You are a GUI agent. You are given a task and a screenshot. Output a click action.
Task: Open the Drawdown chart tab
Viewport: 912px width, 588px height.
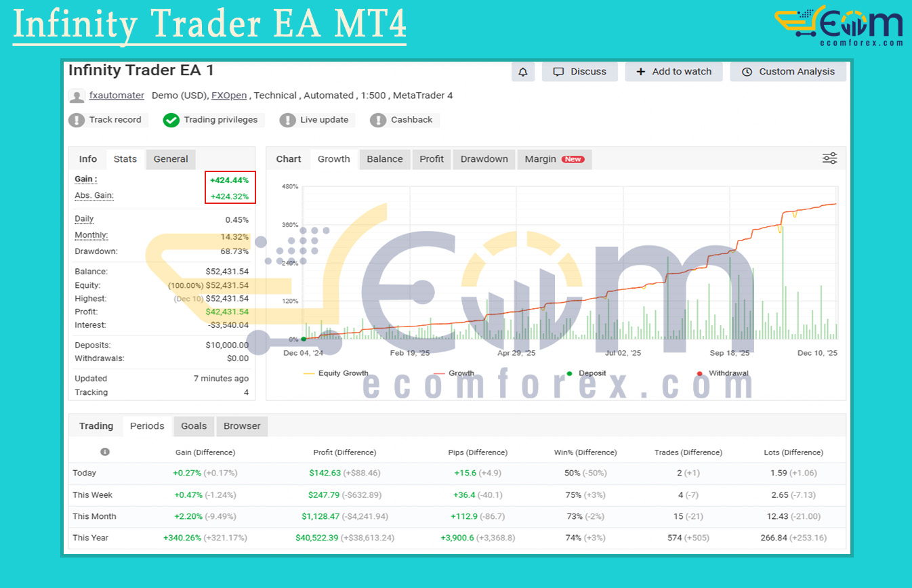[484, 159]
